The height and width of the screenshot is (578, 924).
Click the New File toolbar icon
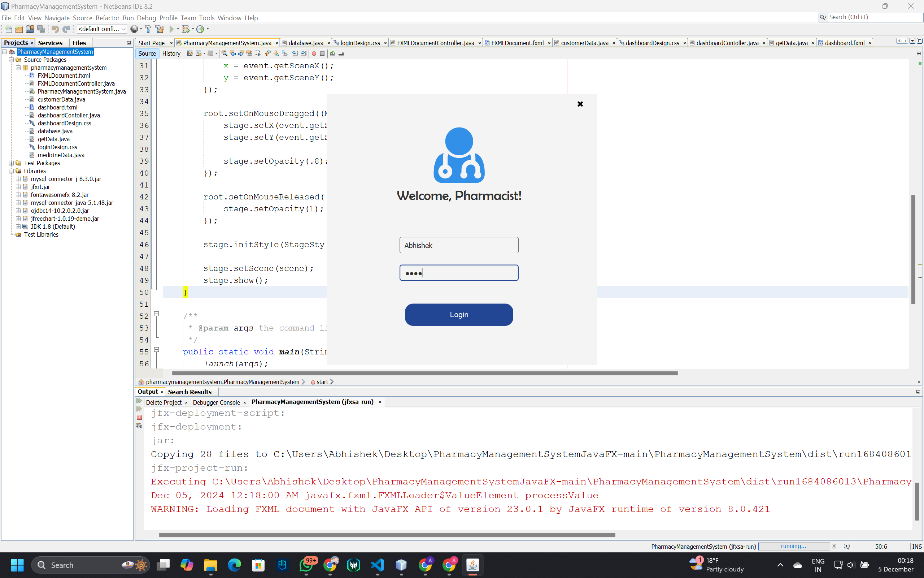8,29
